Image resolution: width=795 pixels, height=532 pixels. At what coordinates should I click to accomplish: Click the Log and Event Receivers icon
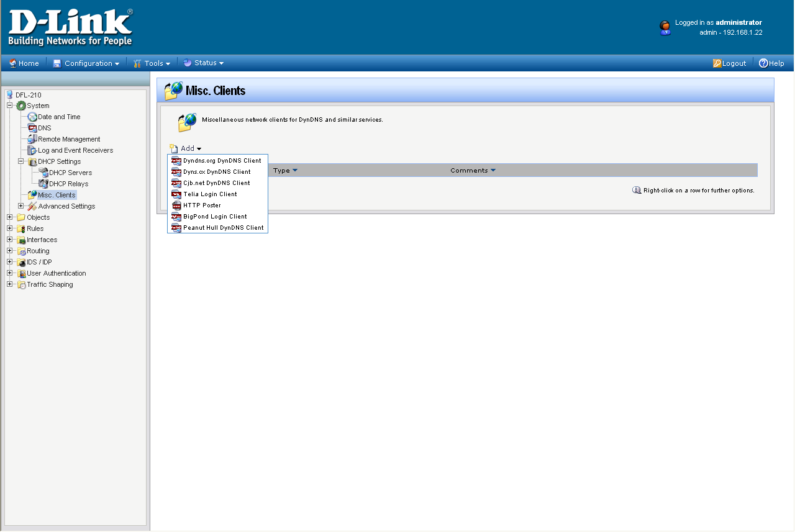click(x=32, y=150)
